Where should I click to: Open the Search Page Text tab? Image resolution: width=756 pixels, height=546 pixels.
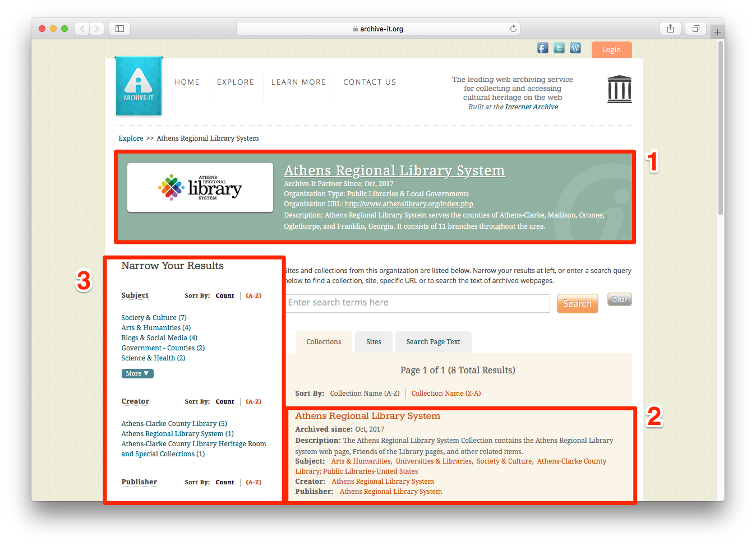pyautogui.click(x=433, y=342)
